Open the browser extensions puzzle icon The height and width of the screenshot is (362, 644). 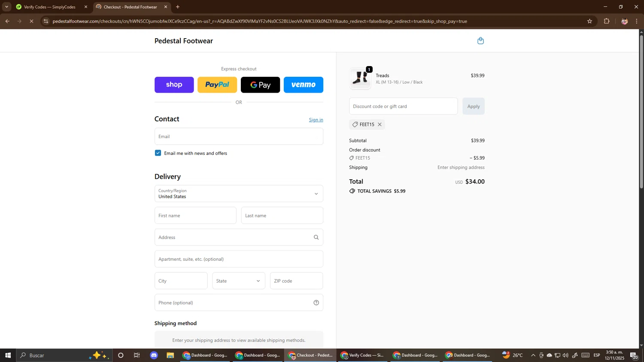click(607, 21)
